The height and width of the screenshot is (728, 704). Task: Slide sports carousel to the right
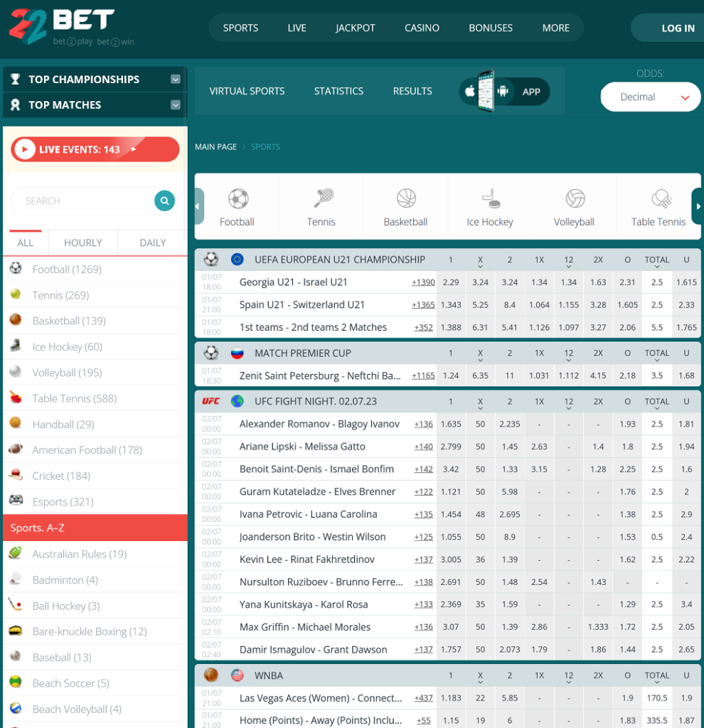click(x=697, y=206)
